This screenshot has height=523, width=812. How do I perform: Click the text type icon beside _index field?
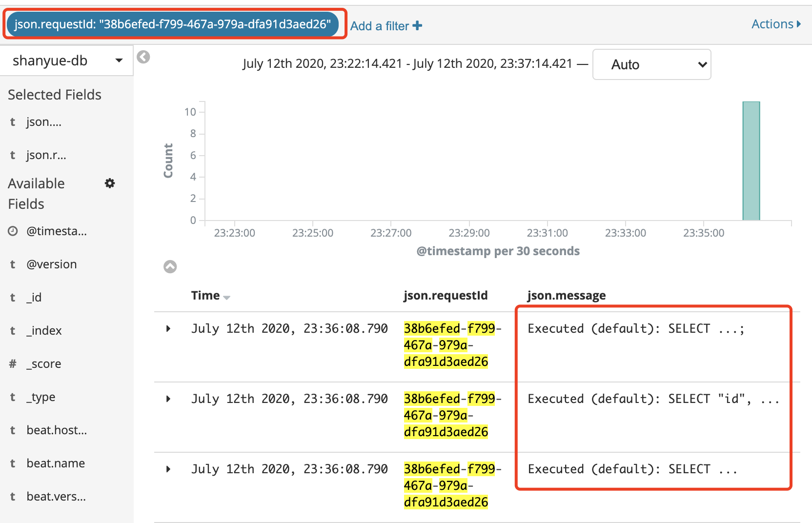click(x=13, y=331)
